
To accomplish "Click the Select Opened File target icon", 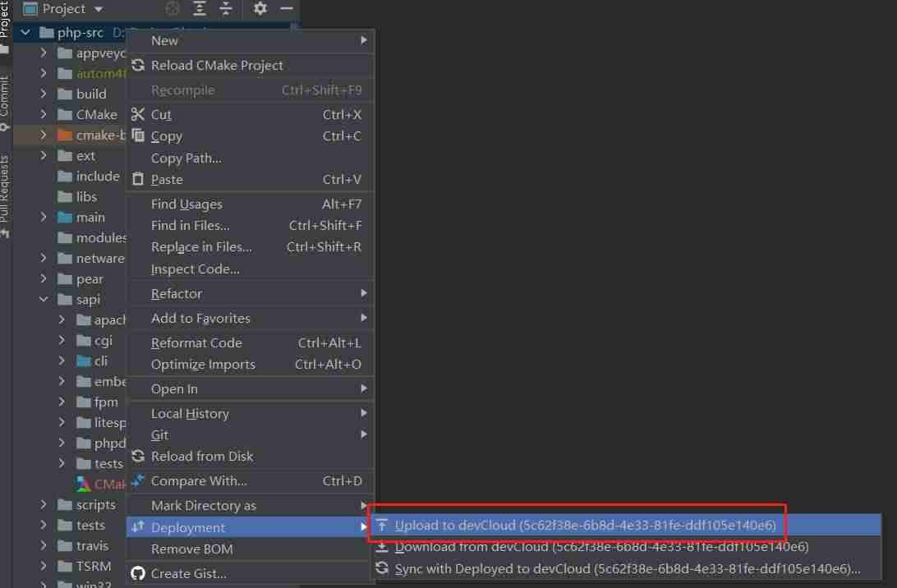I will coord(172,8).
